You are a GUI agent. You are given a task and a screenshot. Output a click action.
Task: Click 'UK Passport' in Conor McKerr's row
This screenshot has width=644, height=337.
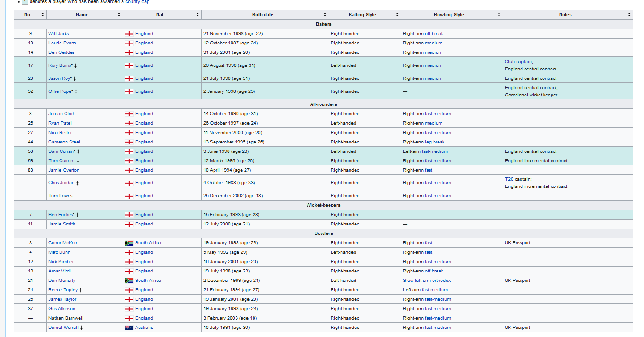tap(517, 243)
